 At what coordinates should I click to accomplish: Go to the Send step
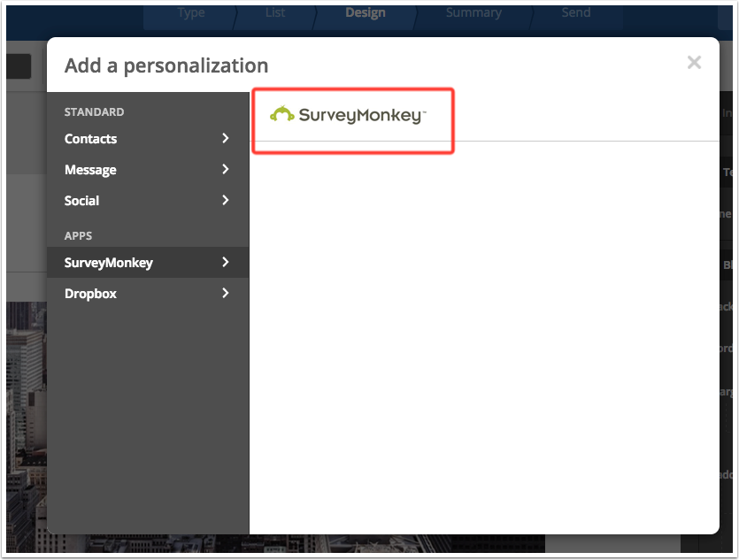pos(576,12)
